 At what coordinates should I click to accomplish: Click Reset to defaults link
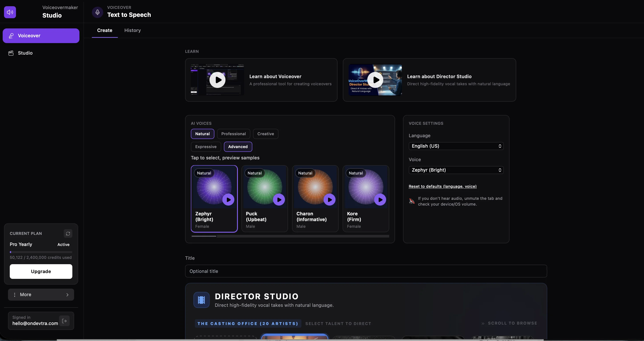(x=443, y=186)
